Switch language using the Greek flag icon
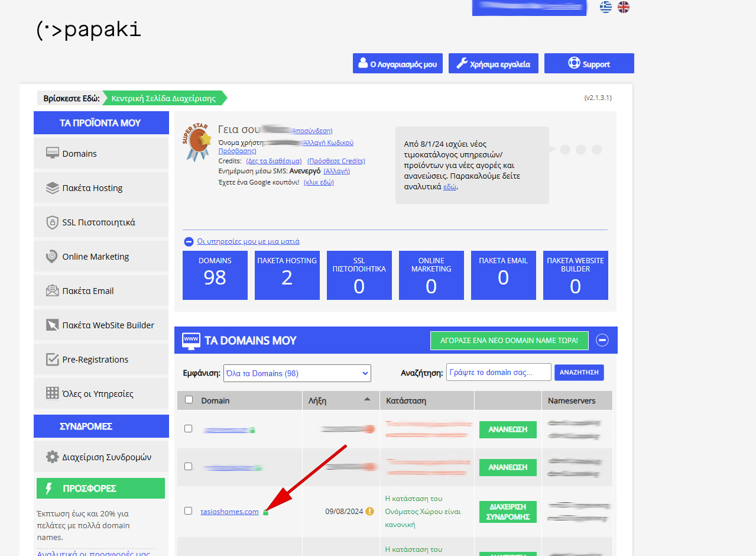This screenshot has width=756, height=556. click(605, 7)
